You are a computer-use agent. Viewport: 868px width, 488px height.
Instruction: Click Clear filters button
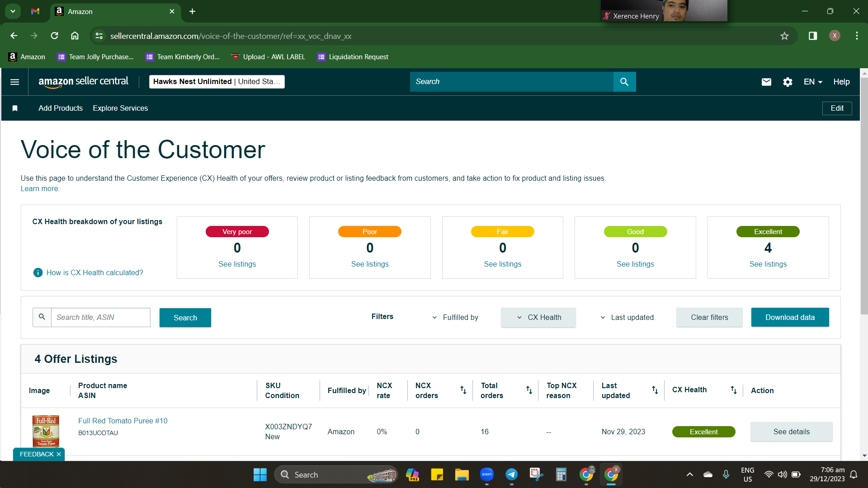click(x=709, y=317)
